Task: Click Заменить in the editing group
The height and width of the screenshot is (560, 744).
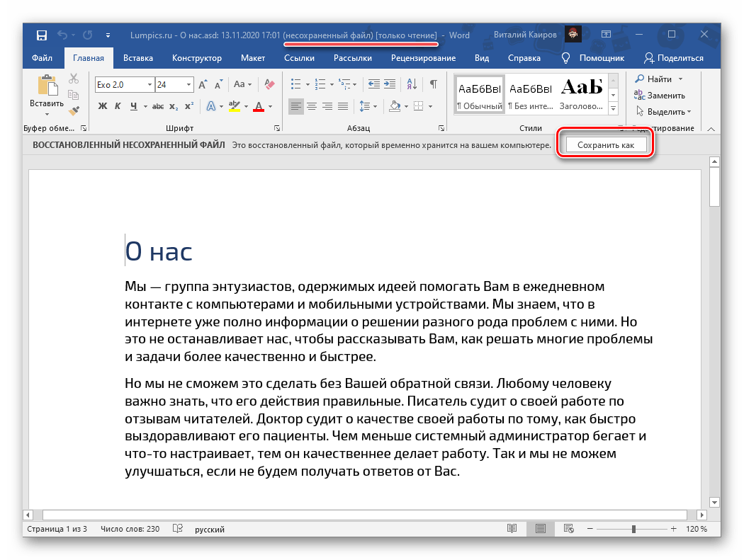Action: pos(660,95)
